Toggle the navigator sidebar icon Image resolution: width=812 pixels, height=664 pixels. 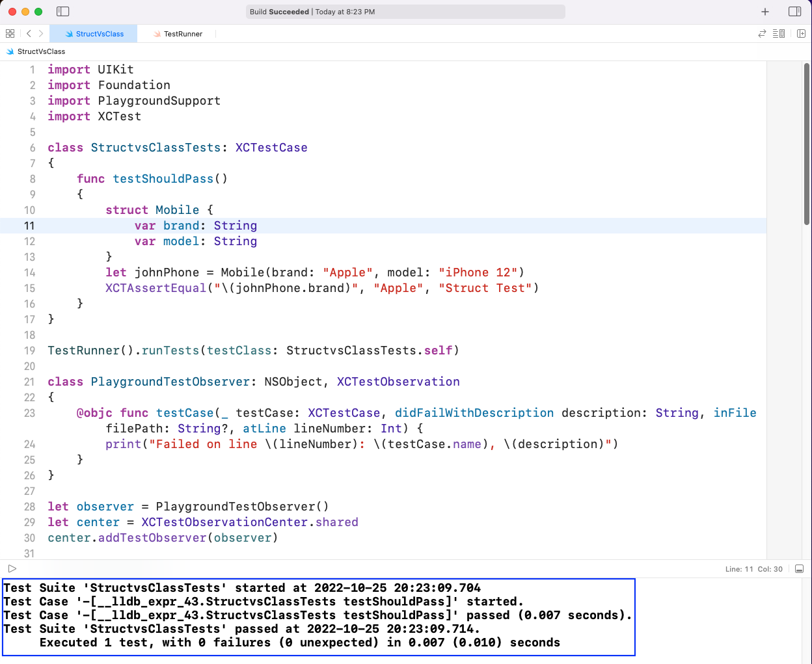63,12
